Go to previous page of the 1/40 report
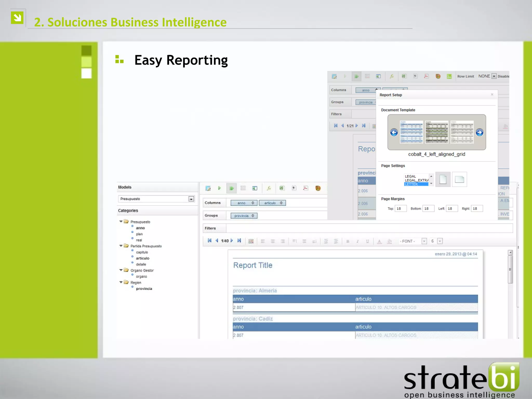This screenshot has height=399, width=532. (217, 241)
